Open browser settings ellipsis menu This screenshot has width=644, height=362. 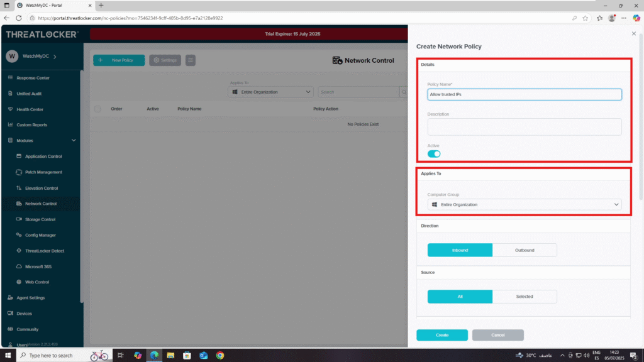[x=624, y=18]
